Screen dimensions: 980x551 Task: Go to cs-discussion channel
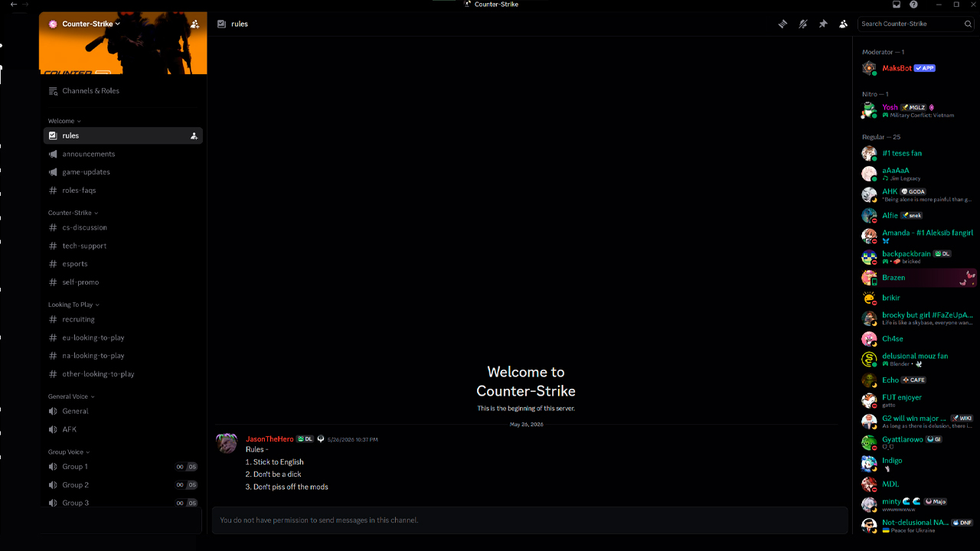tap(123, 227)
